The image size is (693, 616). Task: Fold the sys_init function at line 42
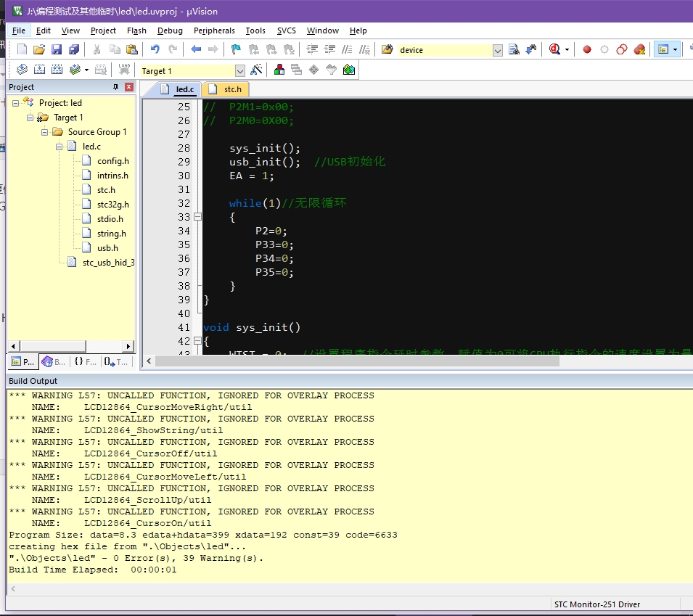click(198, 341)
